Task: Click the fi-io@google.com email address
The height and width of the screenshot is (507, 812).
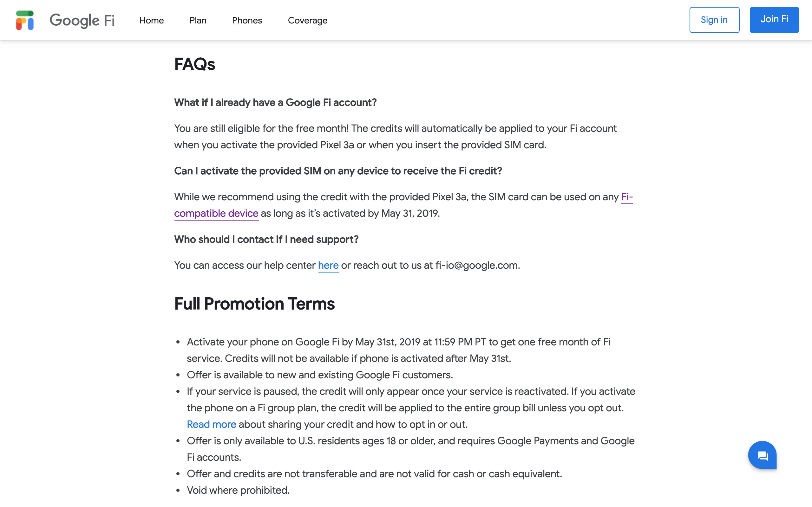Action: (x=476, y=265)
